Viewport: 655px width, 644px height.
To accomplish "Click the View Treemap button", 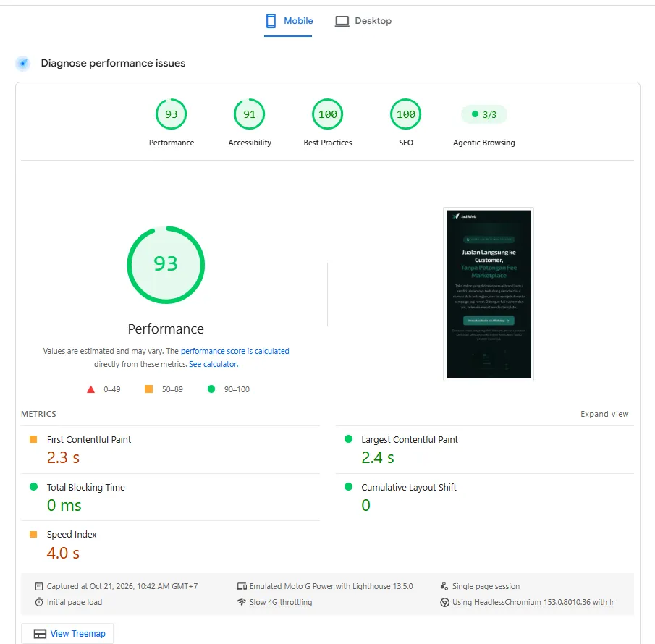I will click(x=67, y=634).
